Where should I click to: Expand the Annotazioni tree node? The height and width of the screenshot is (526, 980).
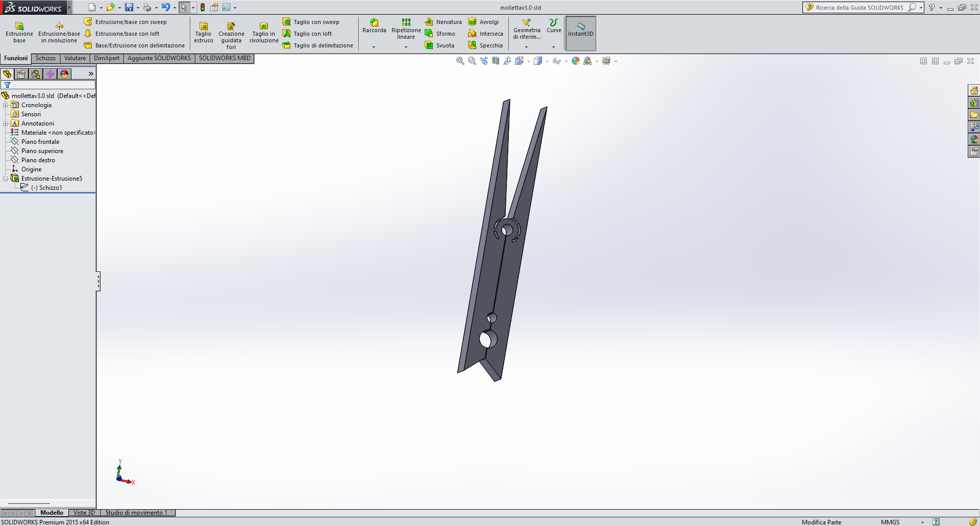pos(5,123)
